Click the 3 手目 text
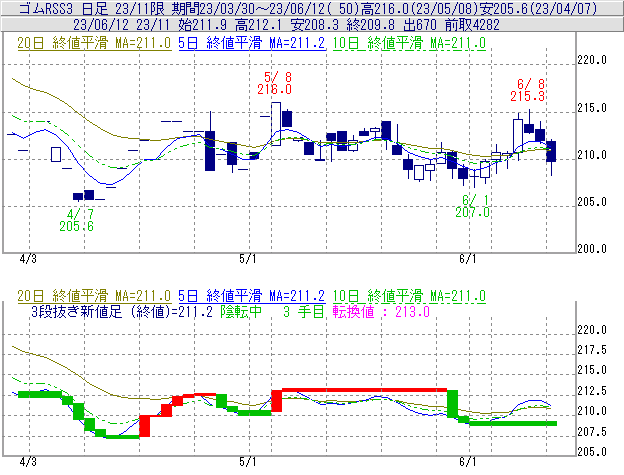Image resolution: width=624 pixels, height=475 pixels. 304,311
